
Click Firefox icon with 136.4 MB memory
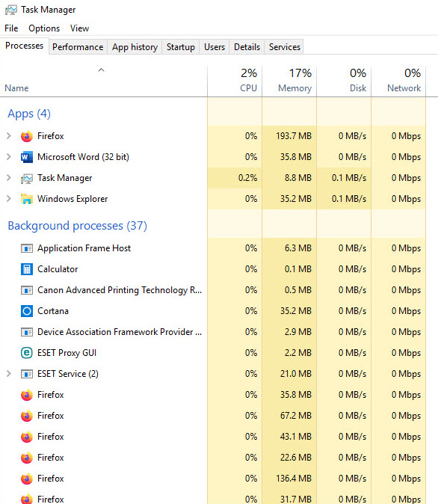27,479
